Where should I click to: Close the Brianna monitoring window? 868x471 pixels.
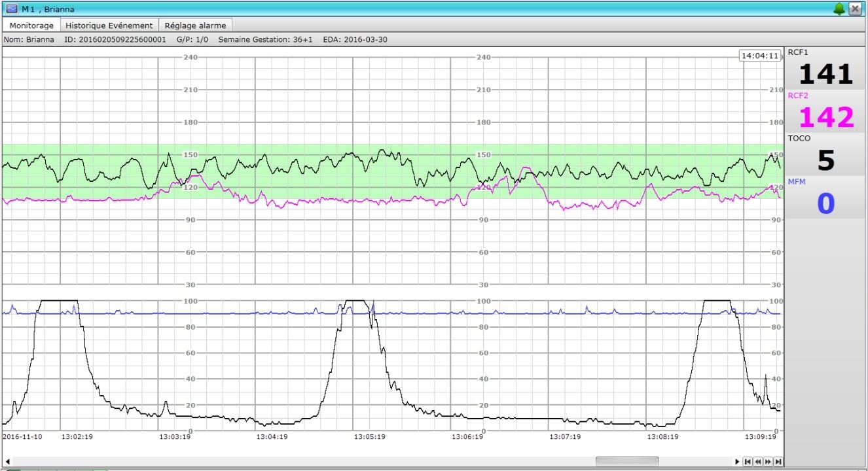[855, 9]
